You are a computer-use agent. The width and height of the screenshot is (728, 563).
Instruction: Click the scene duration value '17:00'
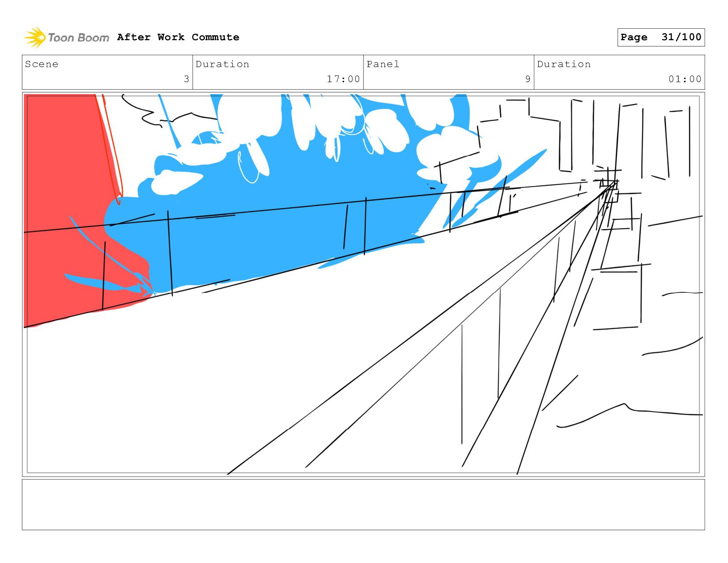coord(343,79)
